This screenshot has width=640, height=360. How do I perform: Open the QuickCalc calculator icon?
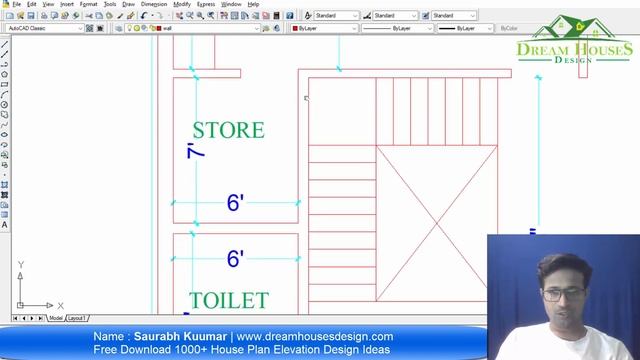pyautogui.click(x=276, y=16)
